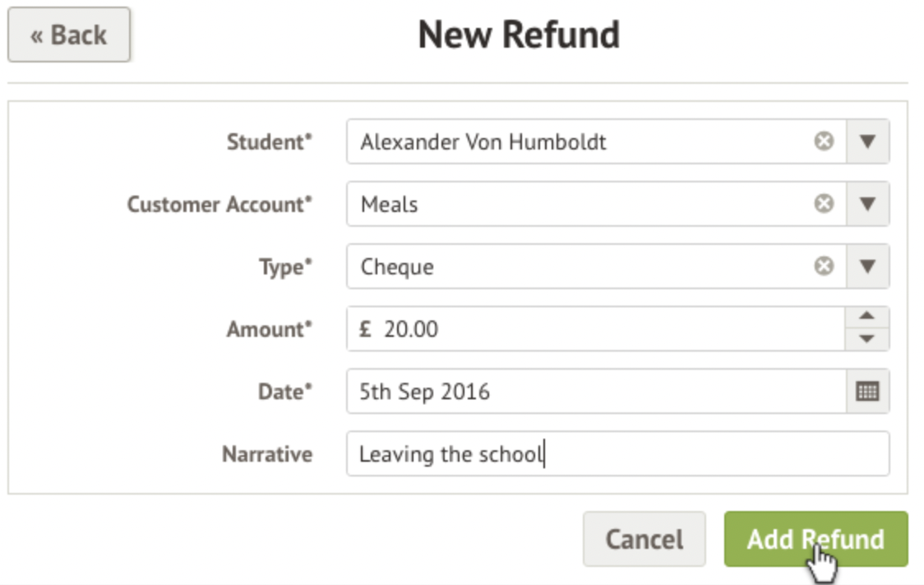
Task: Go back with the Back button
Action: [69, 35]
